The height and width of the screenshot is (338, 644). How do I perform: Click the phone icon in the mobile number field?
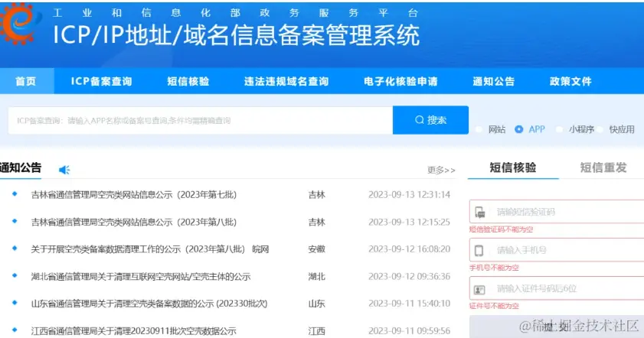click(479, 250)
